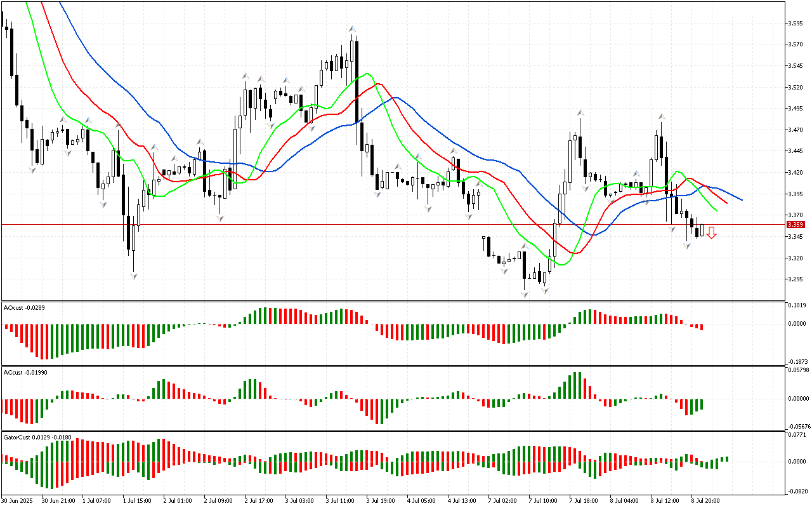
Task: Click the red down arrow signal marker
Action: pos(712,232)
